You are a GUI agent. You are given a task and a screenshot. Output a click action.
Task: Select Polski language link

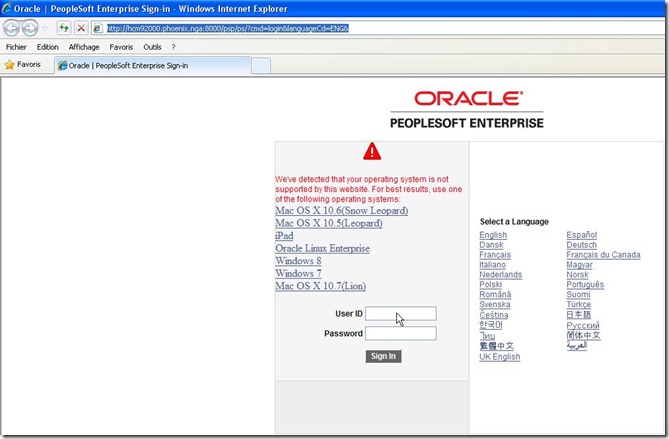point(490,285)
